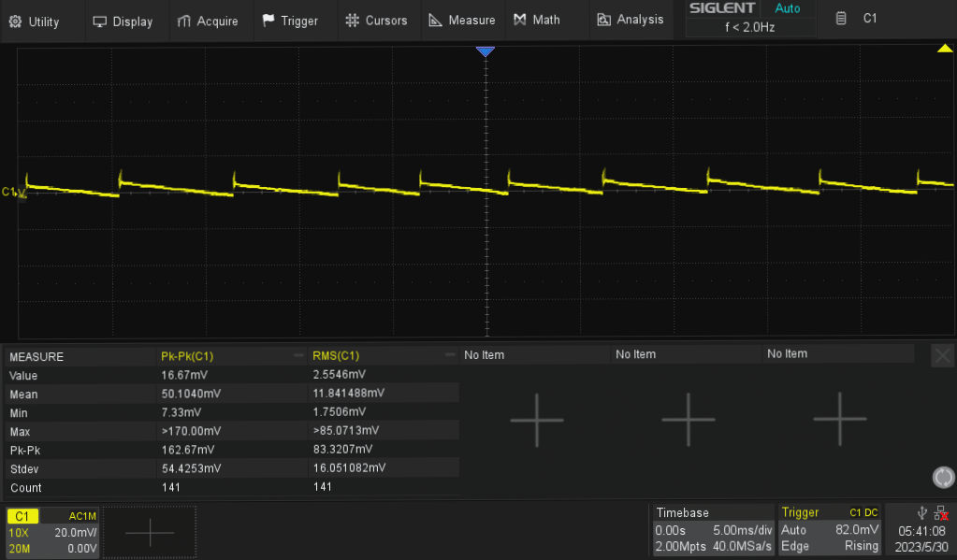Image resolution: width=957 pixels, height=560 pixels.
Task: Add a measurement with the plus button
Action: (536, 420)
